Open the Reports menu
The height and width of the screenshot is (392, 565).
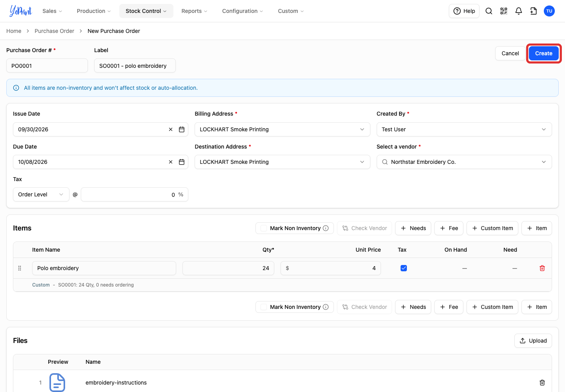[194, 11]
